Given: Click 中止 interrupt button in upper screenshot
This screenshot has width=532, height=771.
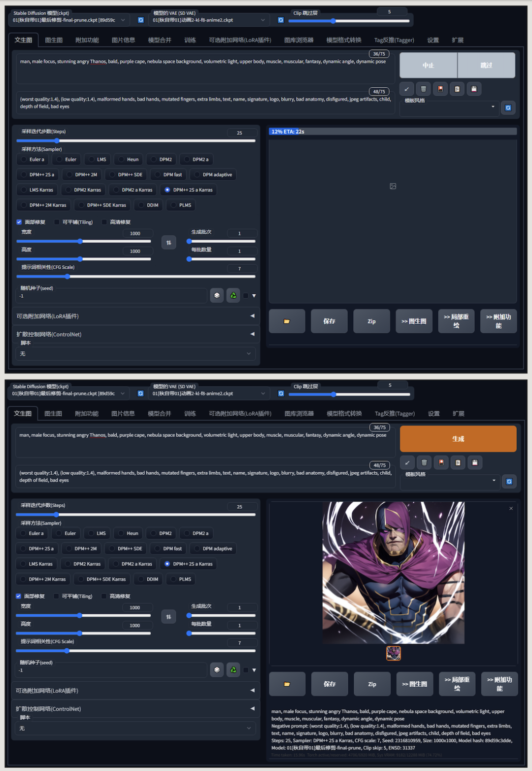Looking at the screenshot, I should click(x=428, y=65).
